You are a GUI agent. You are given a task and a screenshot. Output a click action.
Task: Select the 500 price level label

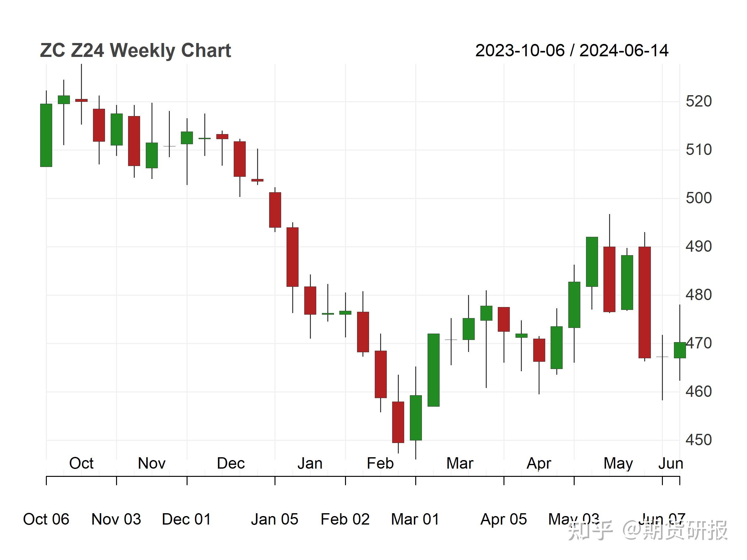(x=698, y=198)
